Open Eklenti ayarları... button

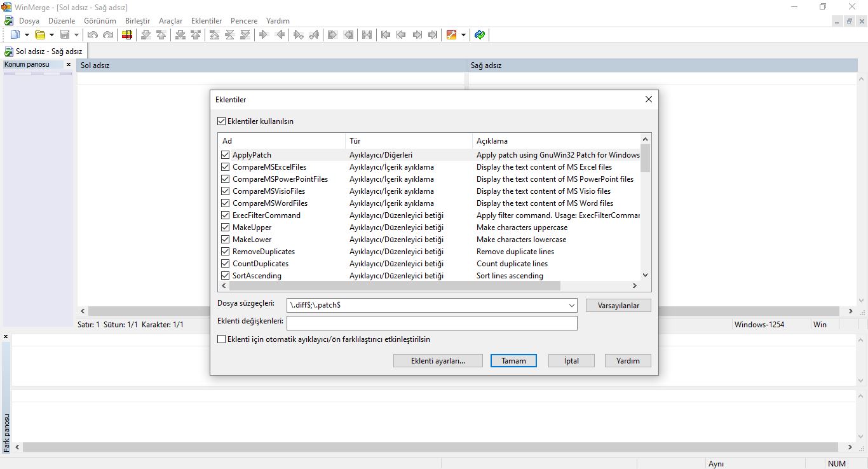click(438, 360)
